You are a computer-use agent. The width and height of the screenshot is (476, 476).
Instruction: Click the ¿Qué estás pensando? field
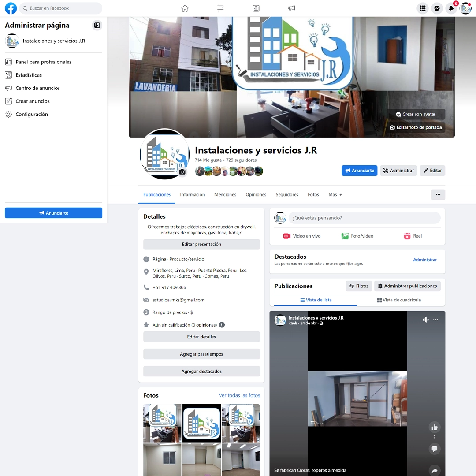point(364,218)
